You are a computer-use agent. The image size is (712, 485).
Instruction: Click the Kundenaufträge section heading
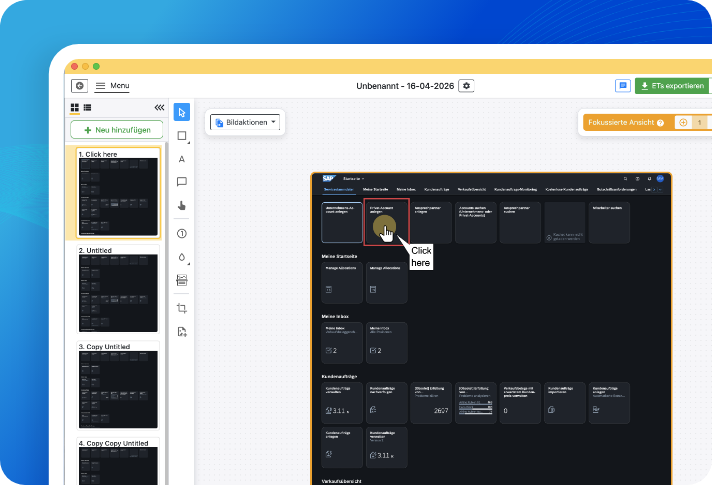point(340,376)
